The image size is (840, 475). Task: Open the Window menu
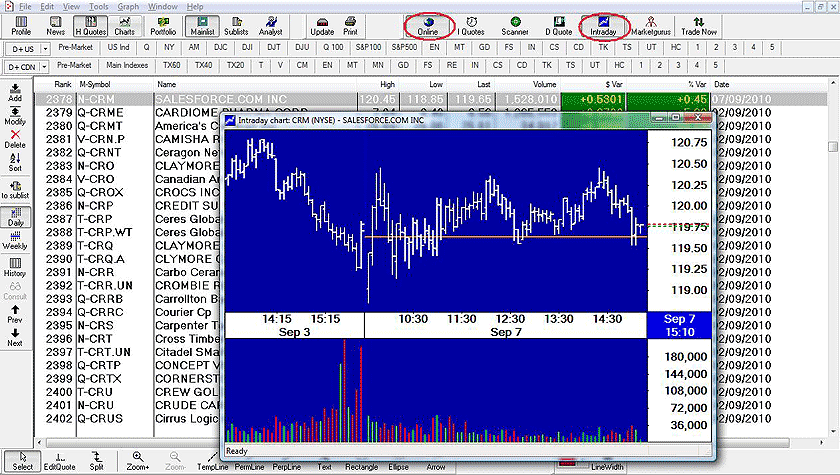click(163, 6)
